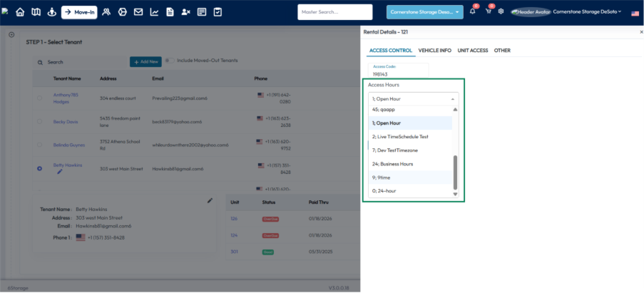This screenshot has width=644, height=293.
Task: Select the Belinda Guynes radio button
Action: [x=39, y=145]
